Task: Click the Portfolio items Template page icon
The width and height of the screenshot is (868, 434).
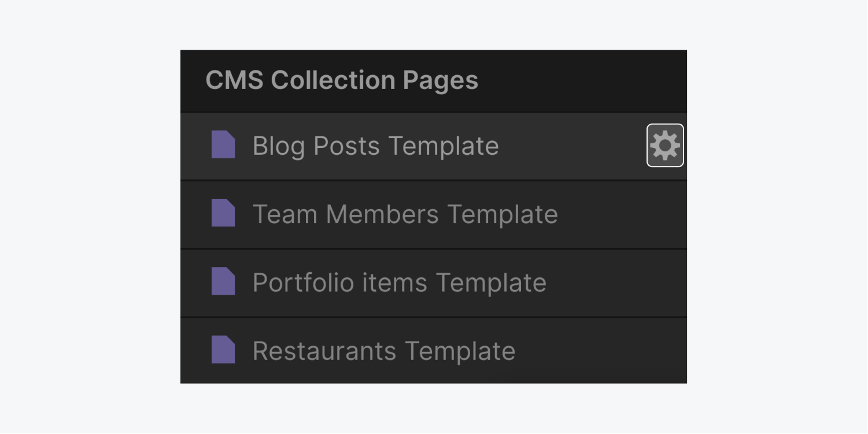Action: point(223,282)
